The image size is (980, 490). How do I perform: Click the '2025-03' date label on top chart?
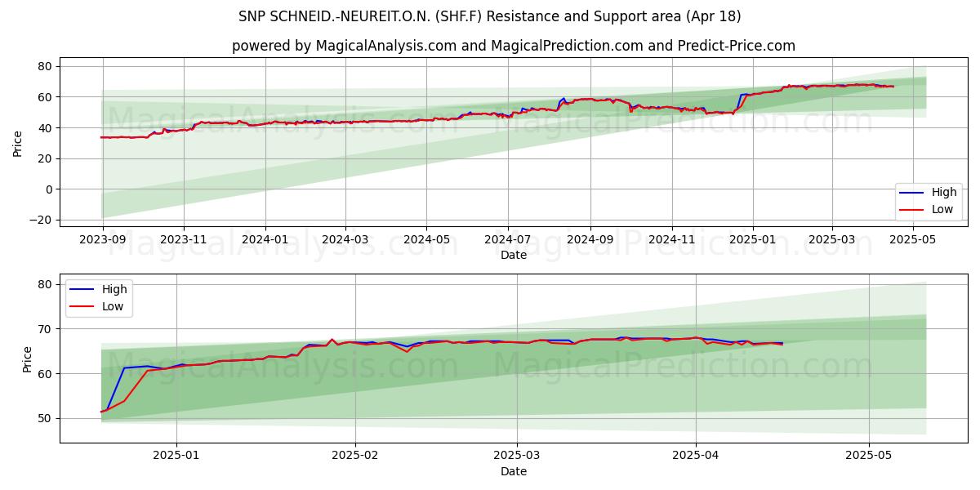832,240
